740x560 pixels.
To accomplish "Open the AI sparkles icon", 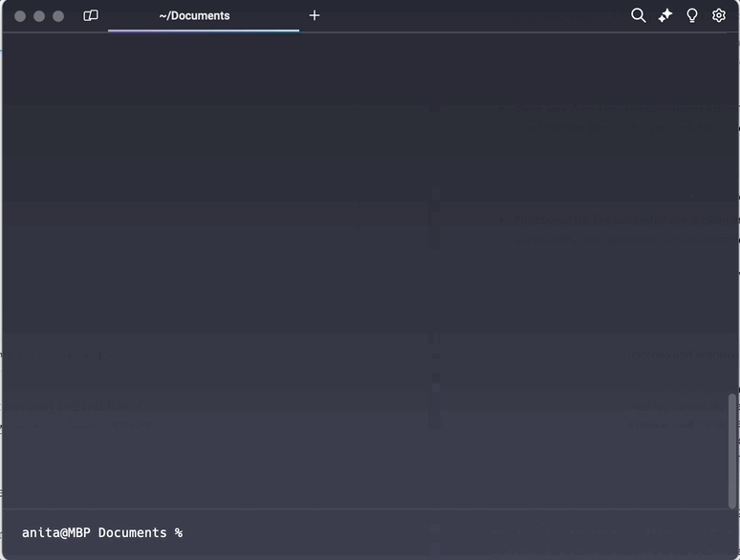I will tap(665, 15).
